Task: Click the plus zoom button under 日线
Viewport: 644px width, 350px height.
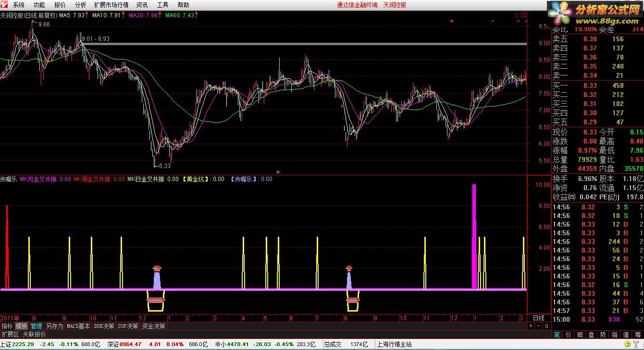Action: coord(531,326)
